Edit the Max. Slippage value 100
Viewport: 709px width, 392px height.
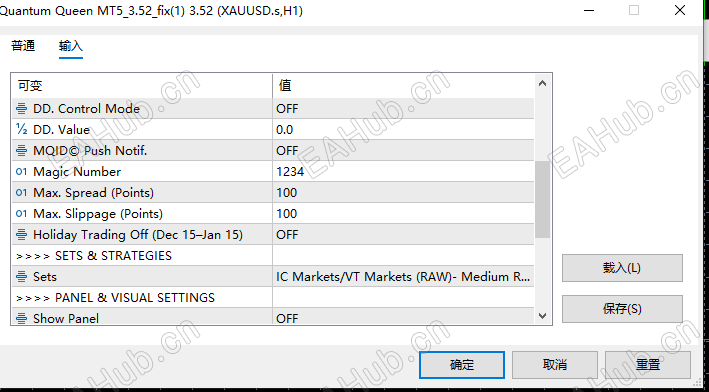pos(403,213)
